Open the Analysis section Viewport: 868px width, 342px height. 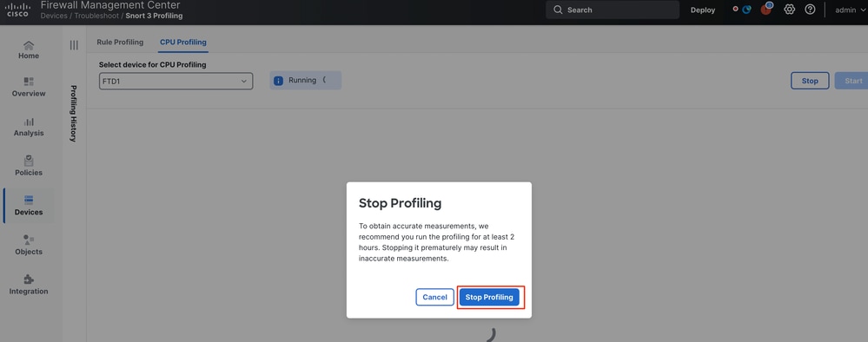[28, 127]
